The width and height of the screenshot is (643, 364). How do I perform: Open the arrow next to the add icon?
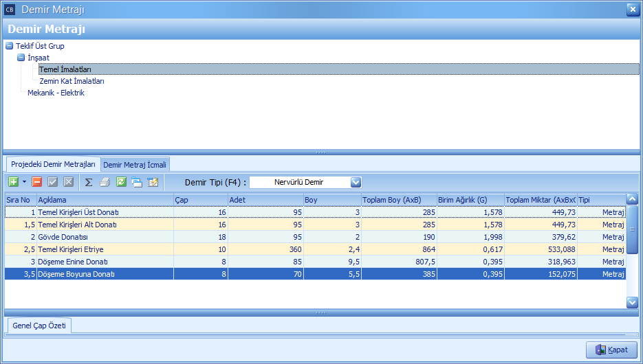point(24,182)
